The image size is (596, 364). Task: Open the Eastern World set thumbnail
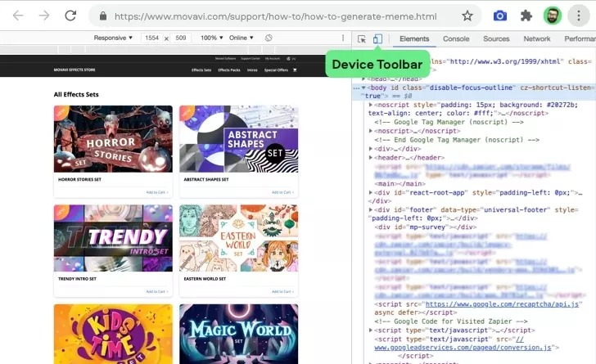point(239,238)
